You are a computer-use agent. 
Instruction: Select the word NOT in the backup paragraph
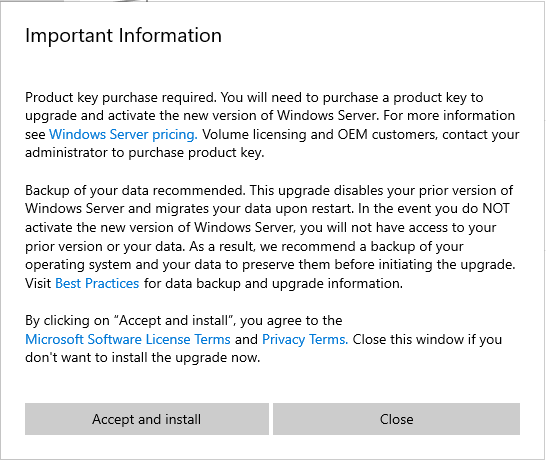pos(496,209)
